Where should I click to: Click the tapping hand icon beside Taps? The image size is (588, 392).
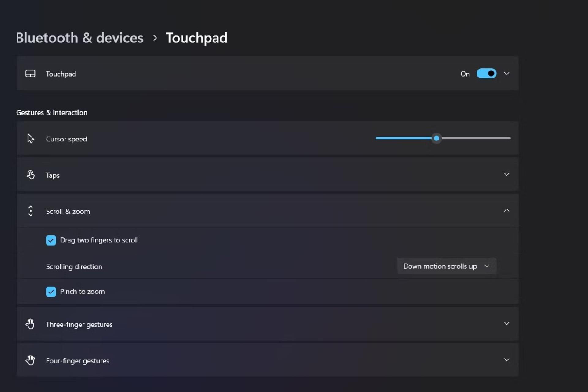30,175
